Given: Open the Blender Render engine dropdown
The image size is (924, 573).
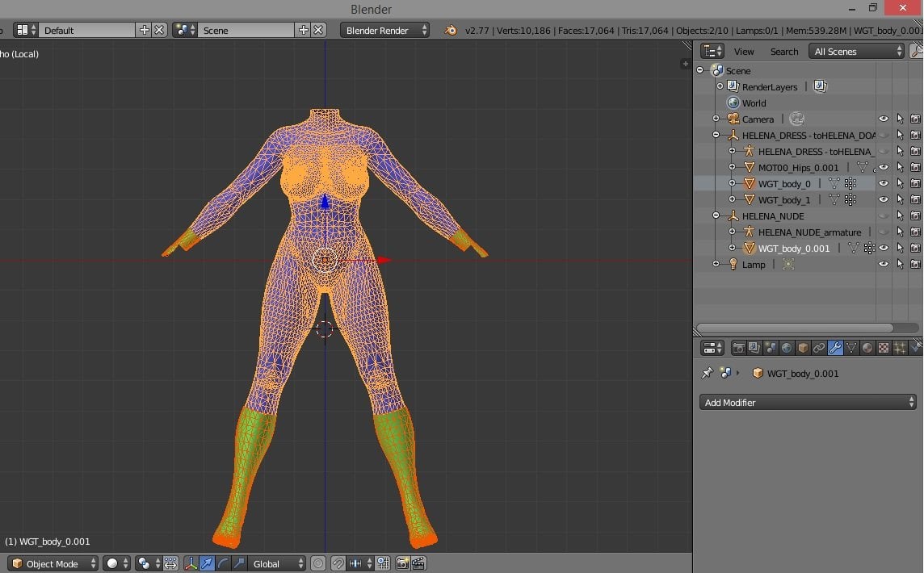Looking at the screenshot, I should [384, 30].
